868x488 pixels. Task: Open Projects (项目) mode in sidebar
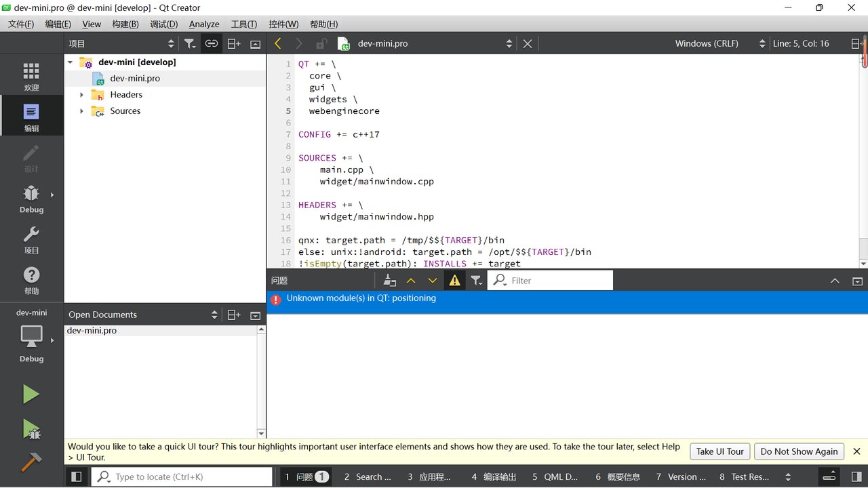click(31, 239)
